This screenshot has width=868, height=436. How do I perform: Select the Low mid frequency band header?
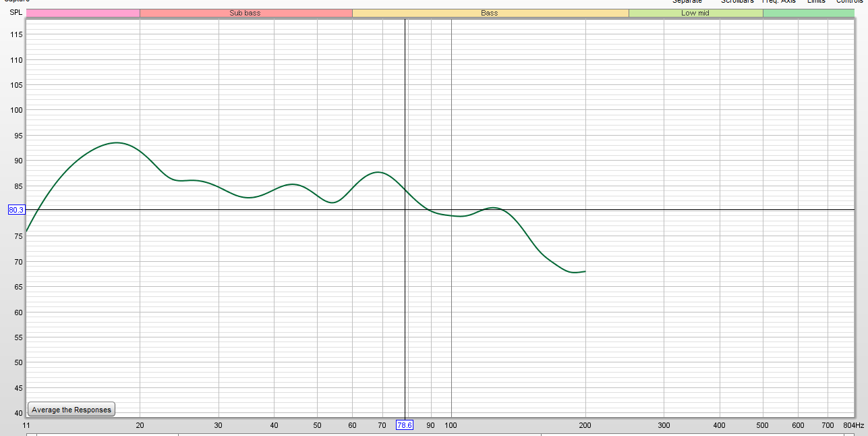coord(695,13)
